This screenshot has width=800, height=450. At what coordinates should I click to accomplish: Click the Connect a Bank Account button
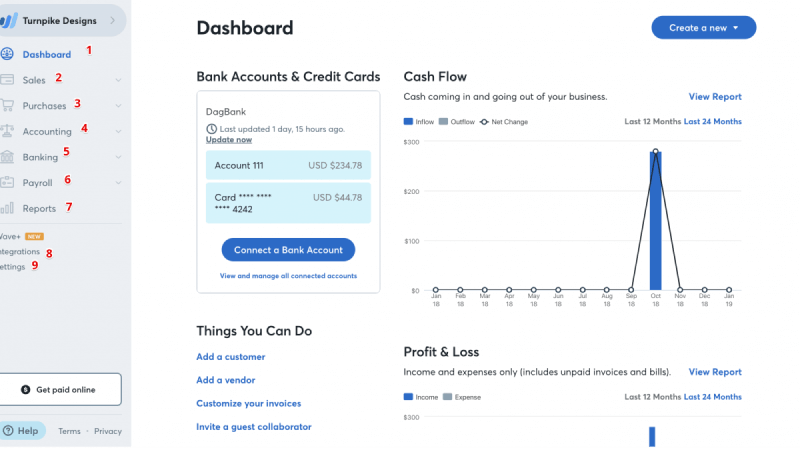click(x=288, y=250)
